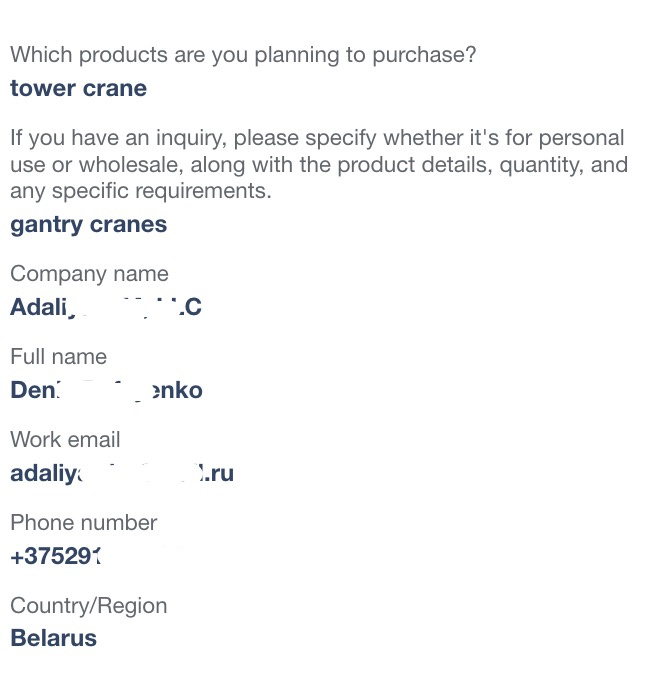
Task: Click the 'Work email' field label
Action: (65, 440)
